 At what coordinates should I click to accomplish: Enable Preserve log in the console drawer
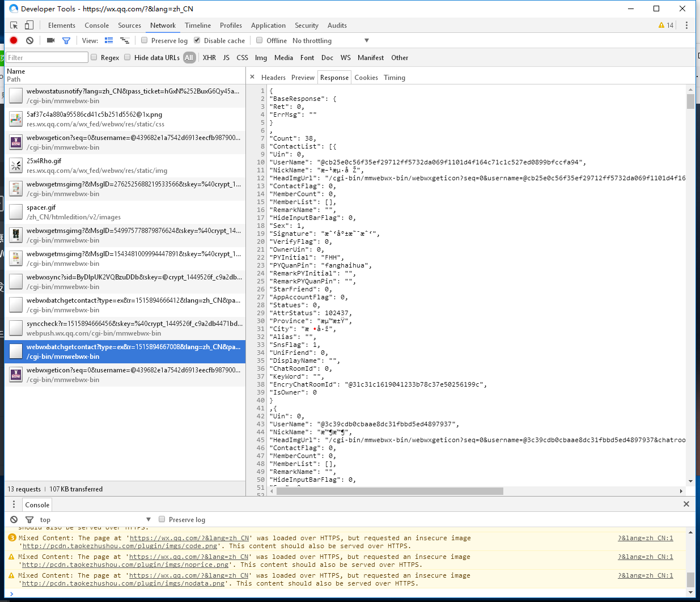[x=162, y=519]
